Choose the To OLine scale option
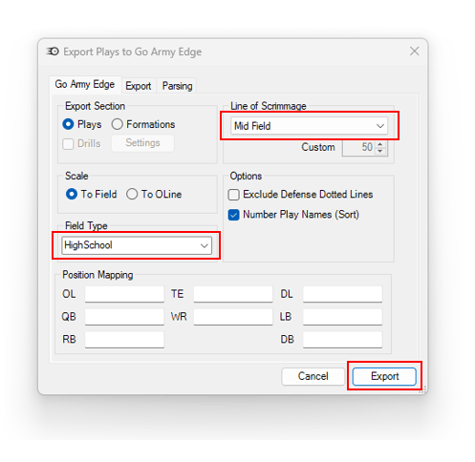The height and width of the screenshot is (462, 475). tap(132, 194)
